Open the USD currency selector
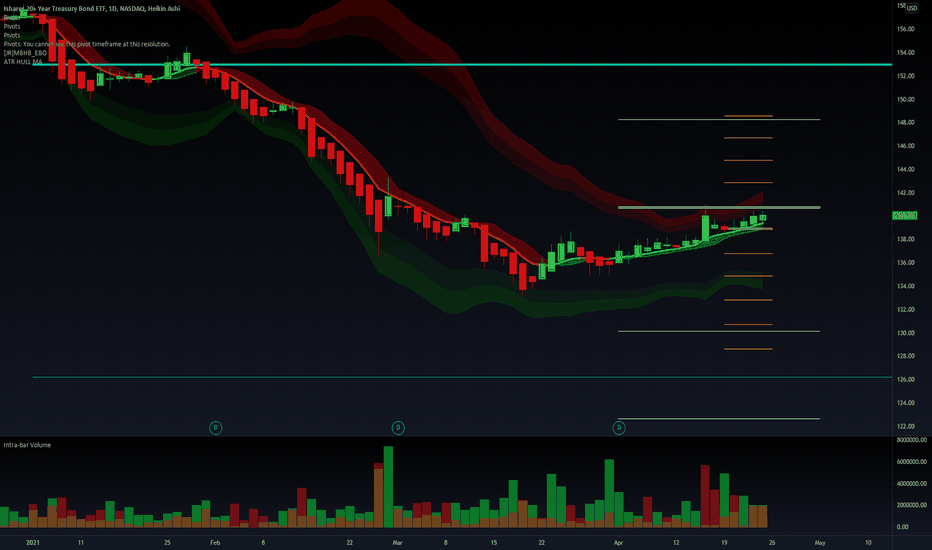Image resolution: width=932 pixels, height=550 pixels. (911, 8)
